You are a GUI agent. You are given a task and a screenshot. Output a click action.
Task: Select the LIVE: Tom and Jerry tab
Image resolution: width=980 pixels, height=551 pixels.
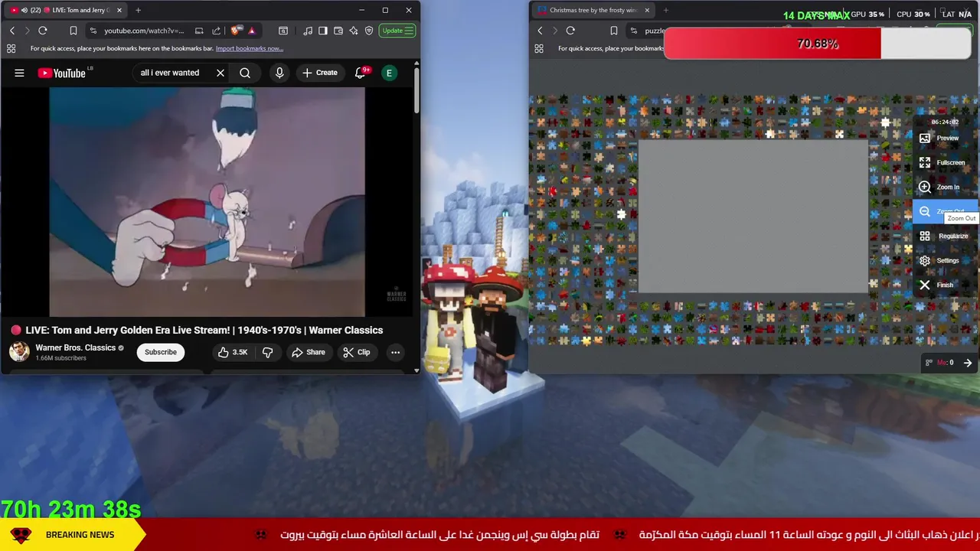point(67,10)
